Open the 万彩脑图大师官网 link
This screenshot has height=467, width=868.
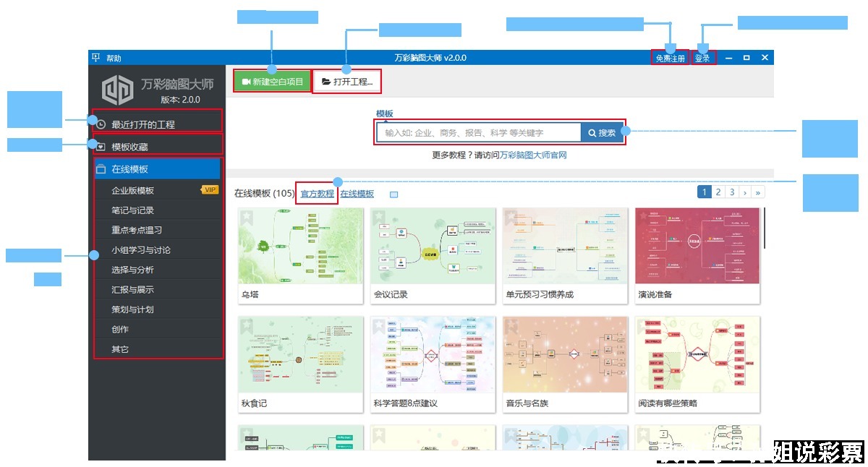pos(535,155)
